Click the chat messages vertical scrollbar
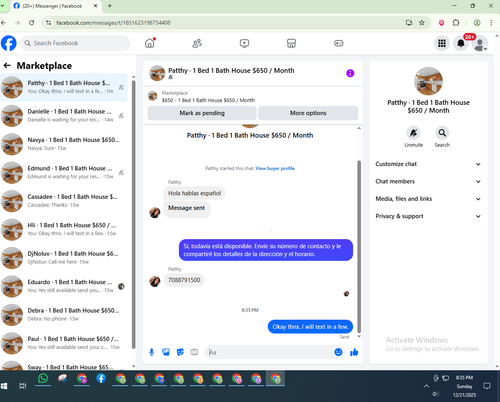The width and height of the screenshot is (500, 402). pyautogui.click(x=359, y=247)
